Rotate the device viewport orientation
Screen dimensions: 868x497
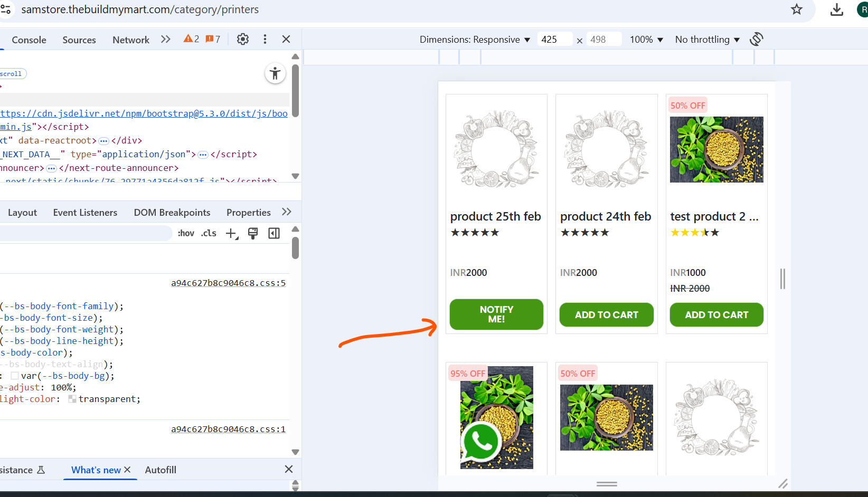[757, 39]
